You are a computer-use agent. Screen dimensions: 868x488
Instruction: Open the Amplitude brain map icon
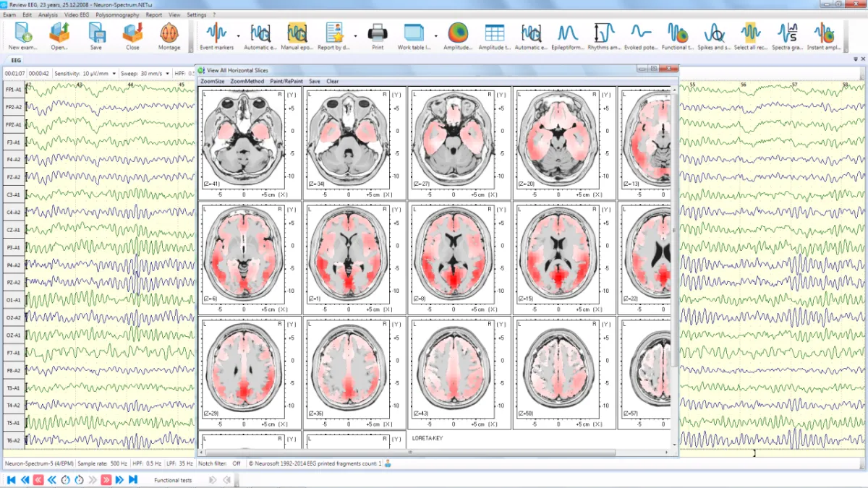(x=457, y=33)
